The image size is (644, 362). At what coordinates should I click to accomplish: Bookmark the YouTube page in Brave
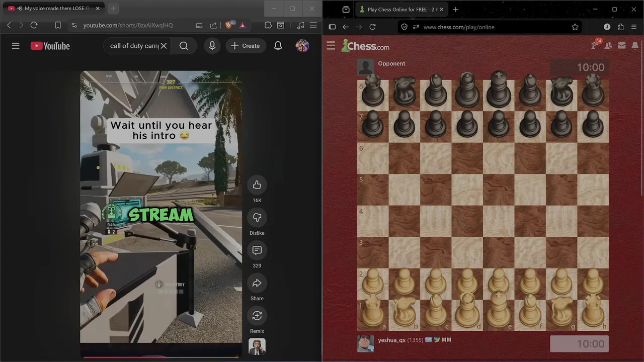coord(58,25)
